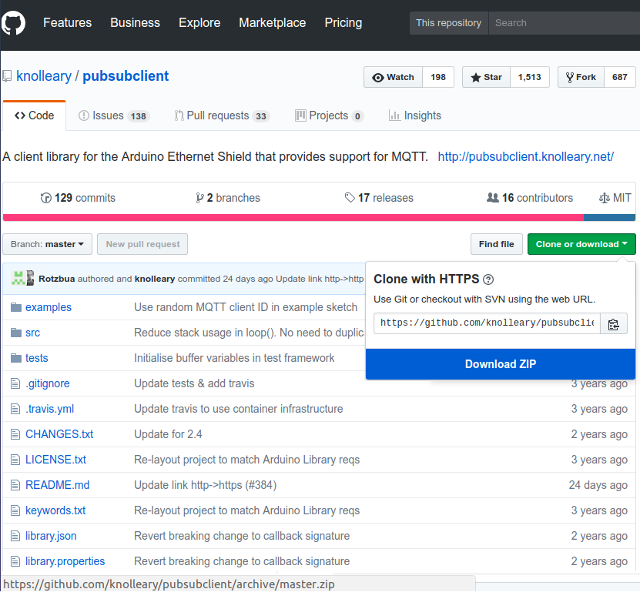Click the New pull request button
This screenshot has height=609, width=640.
(x=142, y=244)
